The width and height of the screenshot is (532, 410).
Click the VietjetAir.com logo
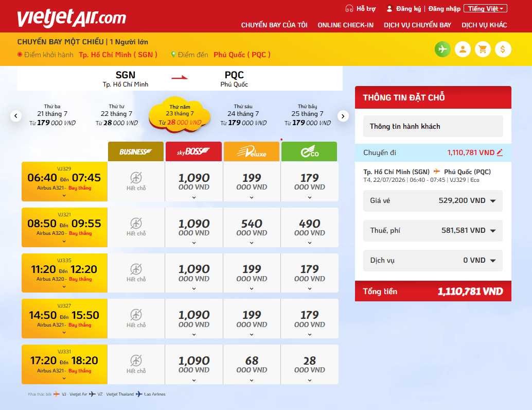click(x=72, y=18)
